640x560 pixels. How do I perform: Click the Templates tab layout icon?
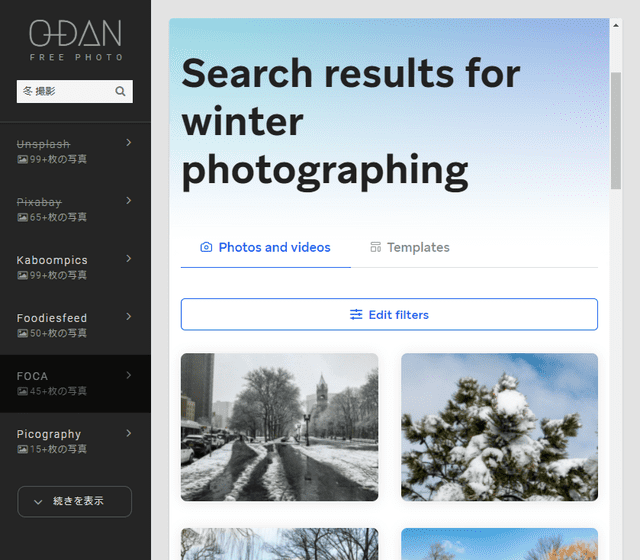[x=376, y=247]
